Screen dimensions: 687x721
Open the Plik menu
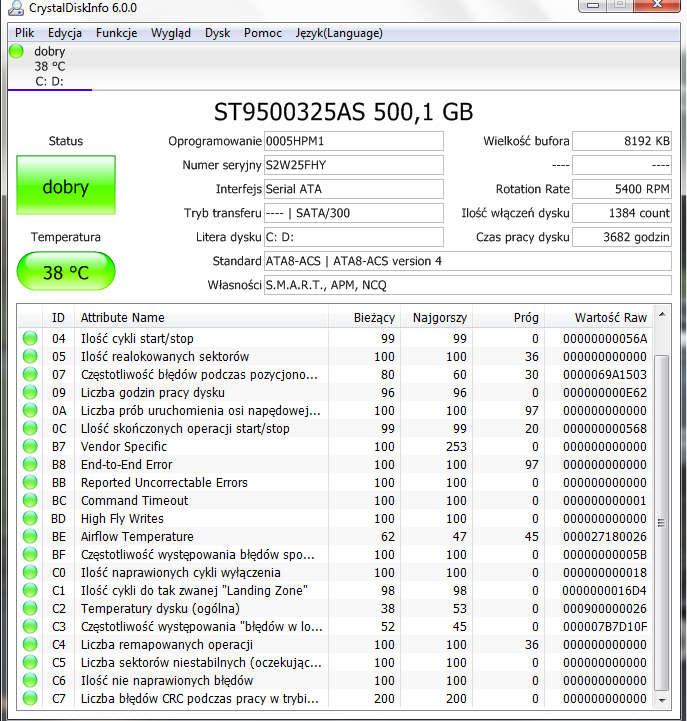24,33
